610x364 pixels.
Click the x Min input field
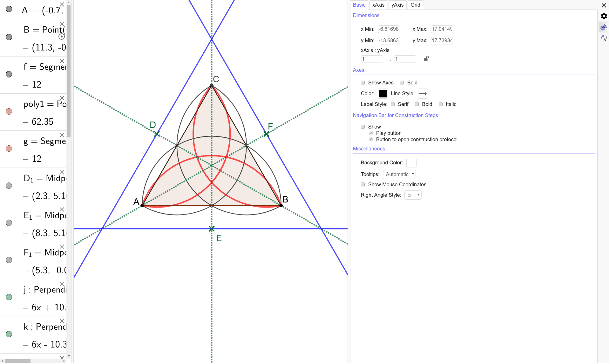click(x=388, y=29)
